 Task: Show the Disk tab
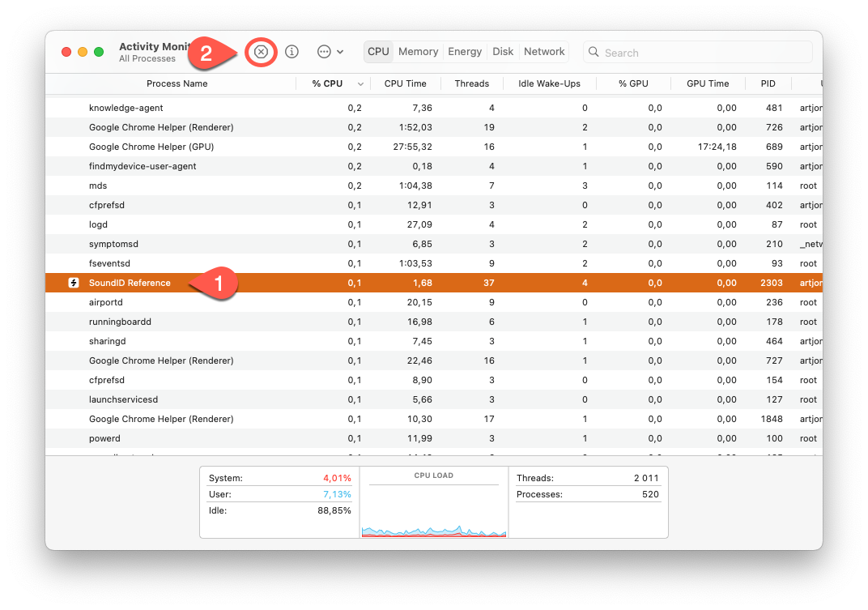(503, 52)
